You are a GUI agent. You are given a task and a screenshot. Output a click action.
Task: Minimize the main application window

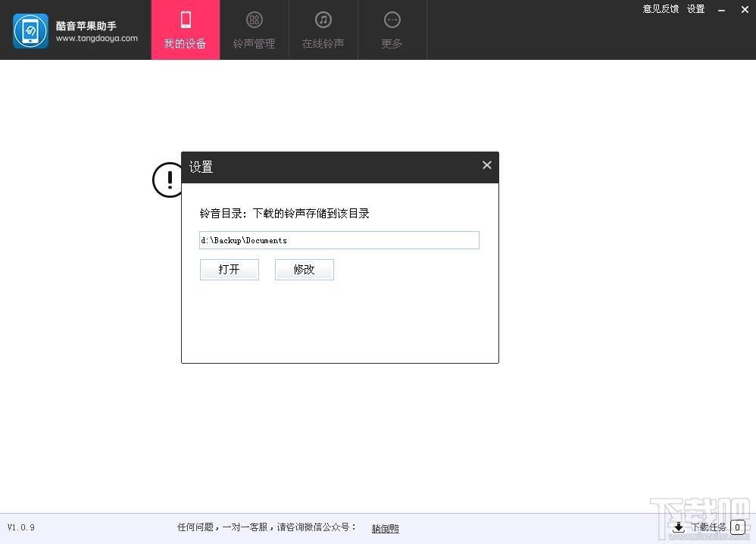click(x=721, y=10)
